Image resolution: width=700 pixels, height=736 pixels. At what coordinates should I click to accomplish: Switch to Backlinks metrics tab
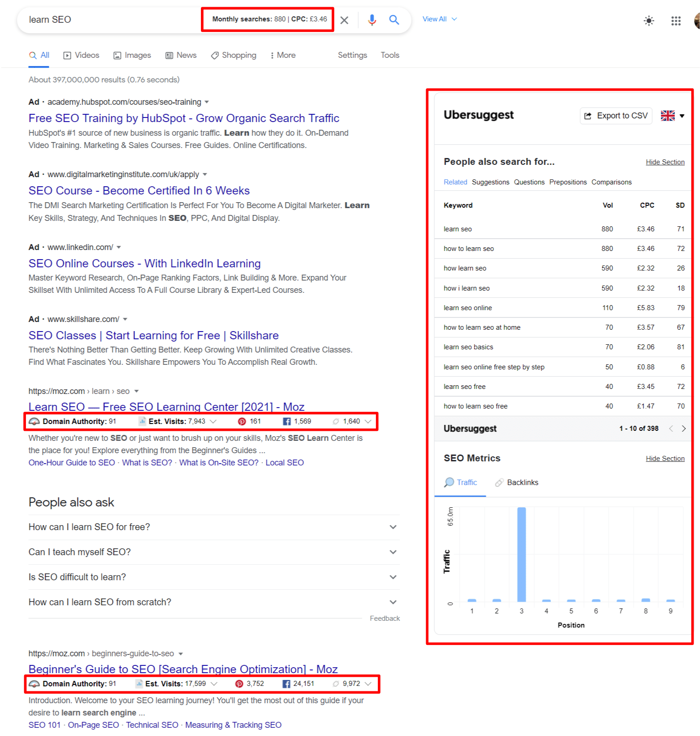point(517,483)
